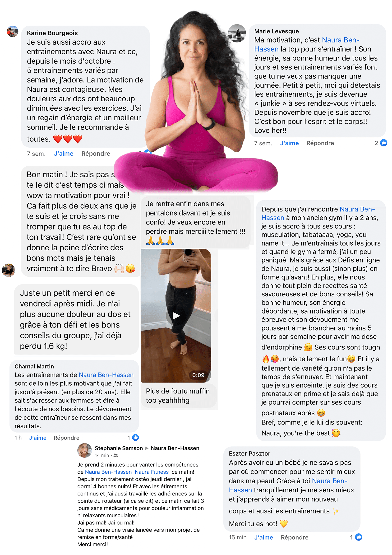Screen dimensions: 392x555
Task: Click J'aime under Chantal Martin's comment
Action: pos(38,438)
